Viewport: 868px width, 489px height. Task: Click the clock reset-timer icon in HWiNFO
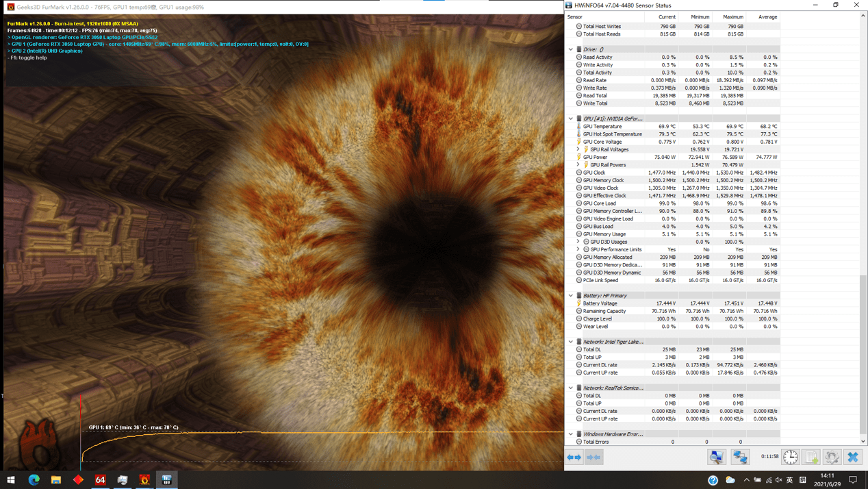click(x=791, y=457)
